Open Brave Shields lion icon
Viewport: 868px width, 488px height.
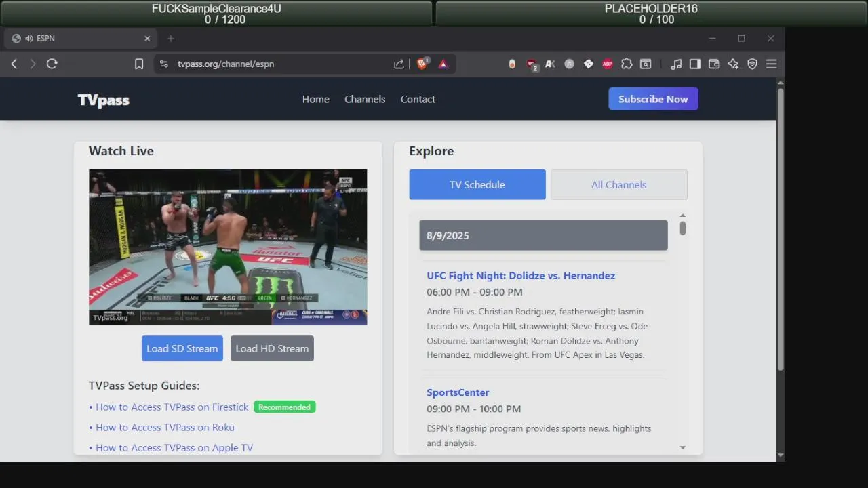[x=422, y=63]
